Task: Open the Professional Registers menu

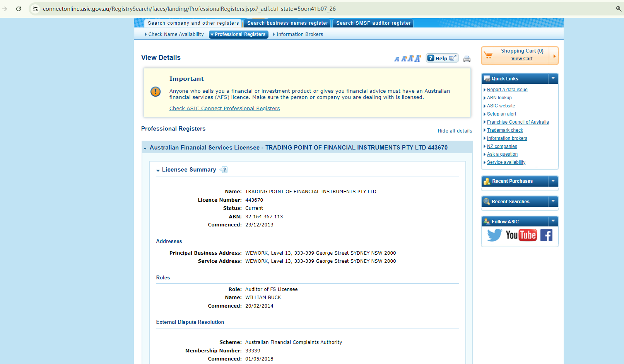Action: 239,34
